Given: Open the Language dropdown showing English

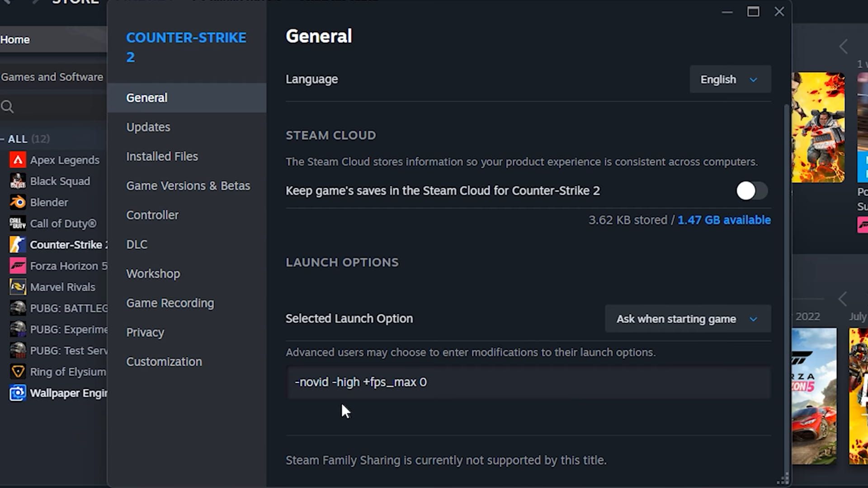Looking at the screenshot, I should 730,80.
